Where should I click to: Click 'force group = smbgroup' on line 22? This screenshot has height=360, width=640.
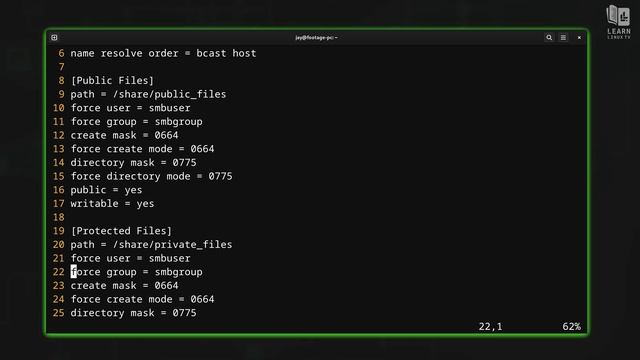coord(136,272)
